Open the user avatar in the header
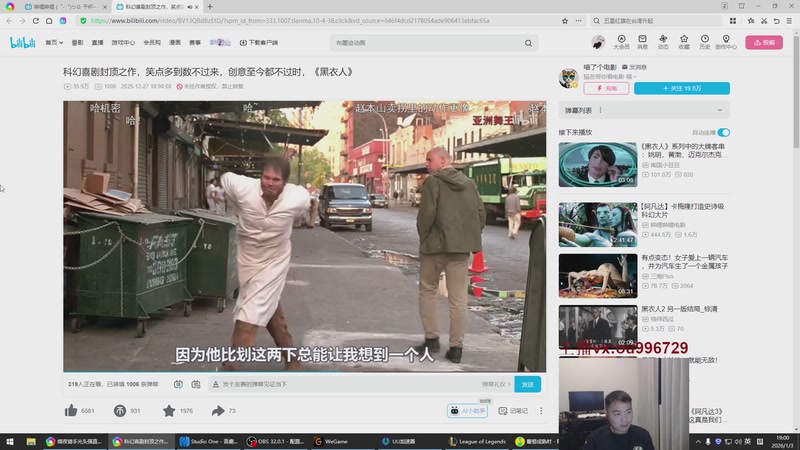 [598, 42]
